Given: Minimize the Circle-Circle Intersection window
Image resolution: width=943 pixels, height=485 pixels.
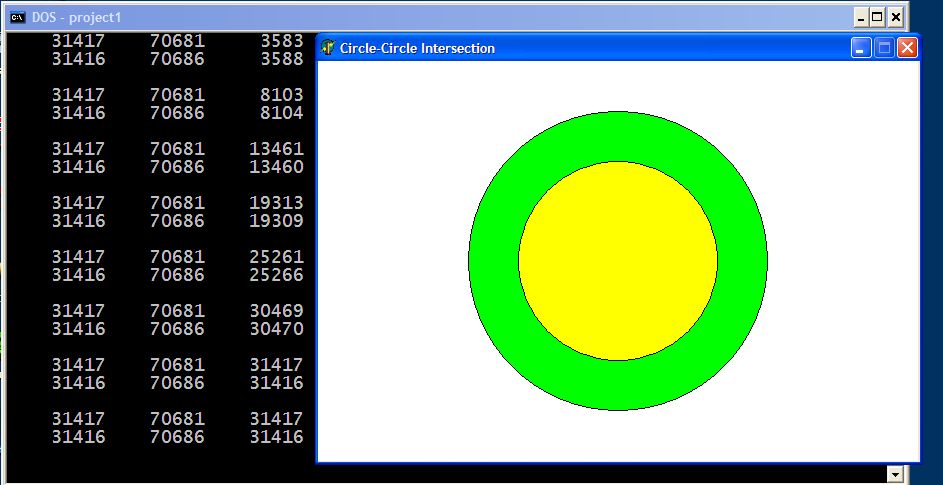Looking at the screenshot, I should click(861, 47).
